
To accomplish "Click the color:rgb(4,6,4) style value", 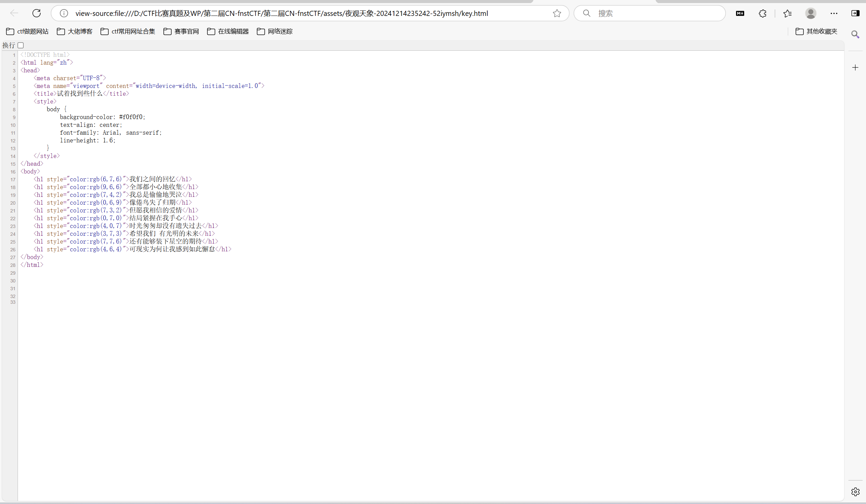I will tap(96, 249).
